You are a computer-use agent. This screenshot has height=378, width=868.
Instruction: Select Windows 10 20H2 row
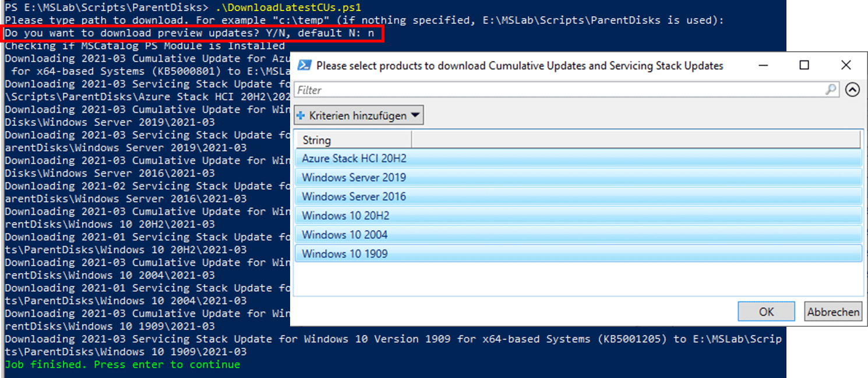(578, 216)
